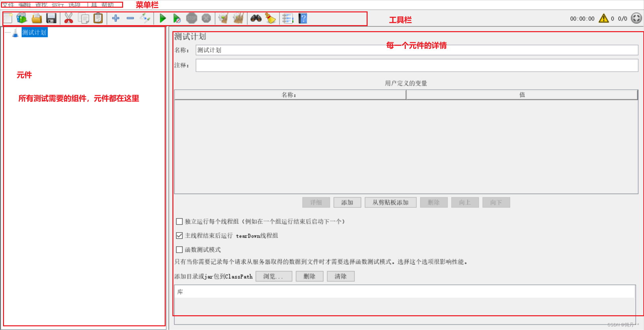Click 删除 button under variables table
644x330 pixels.
tap(434, 202)
